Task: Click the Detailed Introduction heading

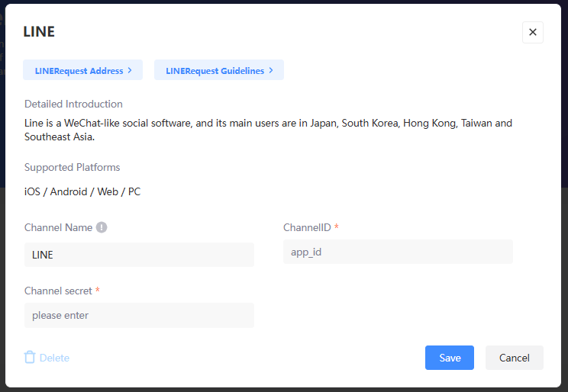Action: (73, 104)
